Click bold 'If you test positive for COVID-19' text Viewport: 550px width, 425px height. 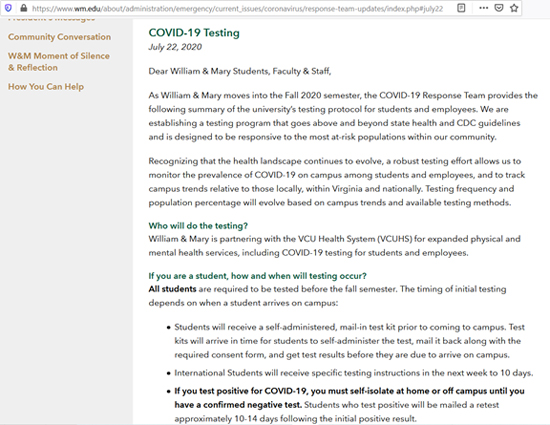349,398
